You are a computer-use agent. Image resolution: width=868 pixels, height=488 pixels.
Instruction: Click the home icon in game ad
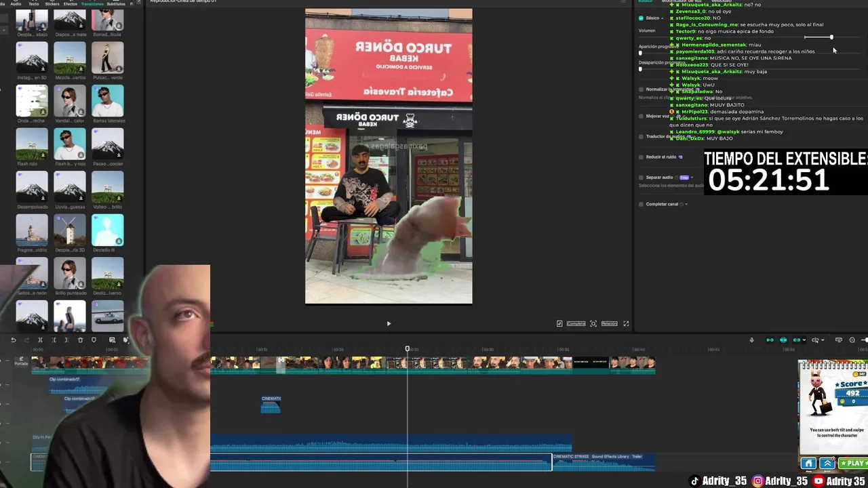click(808, 464)
